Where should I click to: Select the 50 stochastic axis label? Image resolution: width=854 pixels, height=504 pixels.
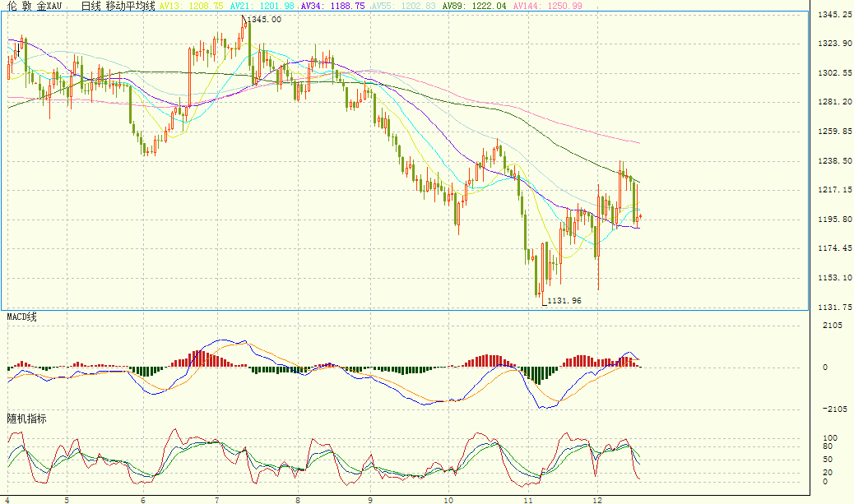tap(828, 460)
